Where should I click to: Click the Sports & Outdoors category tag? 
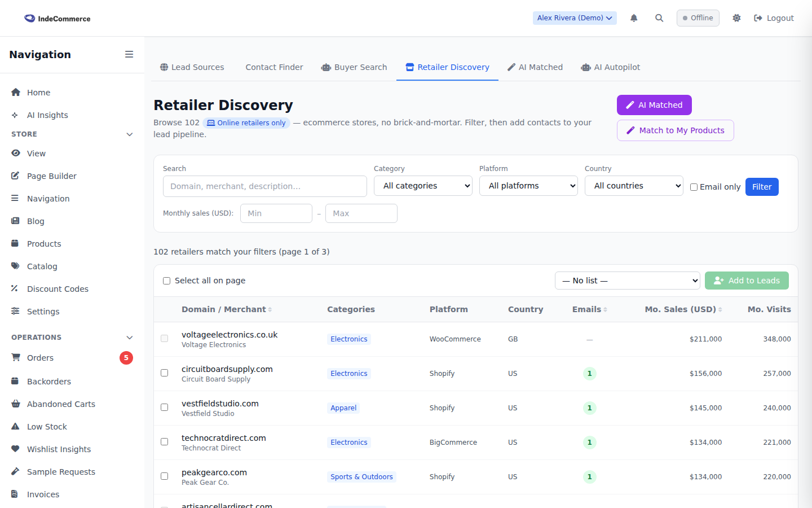(x=361, y=477)
